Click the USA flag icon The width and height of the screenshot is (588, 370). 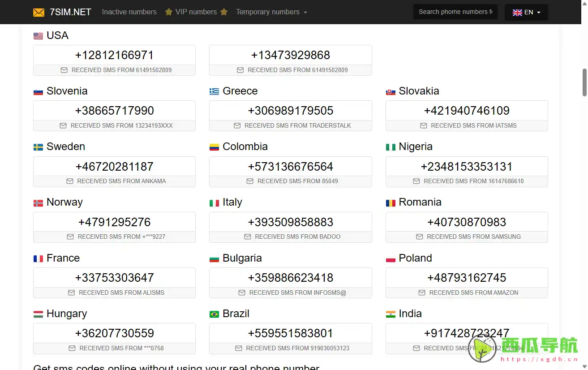coord(38,36)
